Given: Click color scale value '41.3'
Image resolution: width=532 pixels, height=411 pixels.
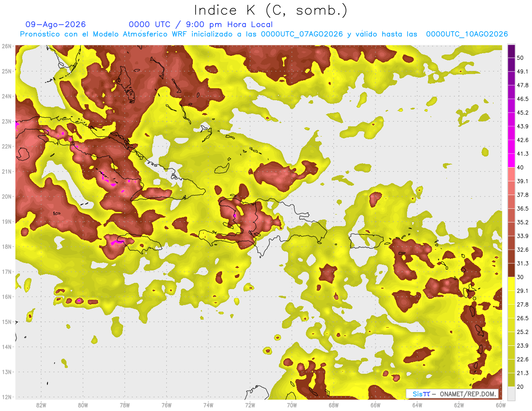Looking at the screenshot, I should click(x=523, y=154).
